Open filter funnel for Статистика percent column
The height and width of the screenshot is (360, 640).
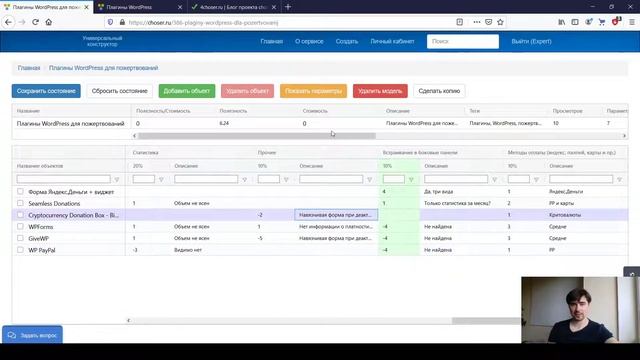(x=161, y=180)
